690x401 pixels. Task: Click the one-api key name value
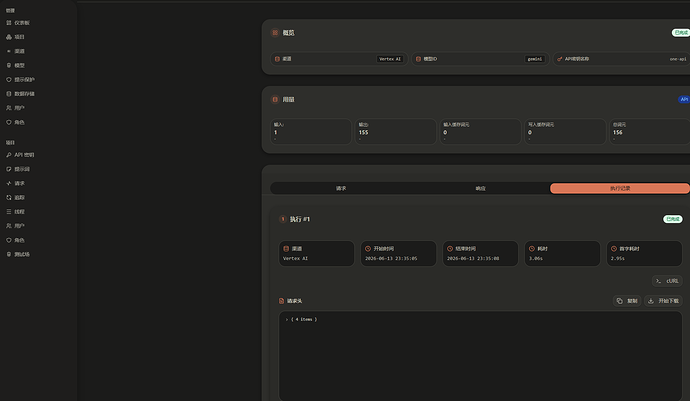678,59
